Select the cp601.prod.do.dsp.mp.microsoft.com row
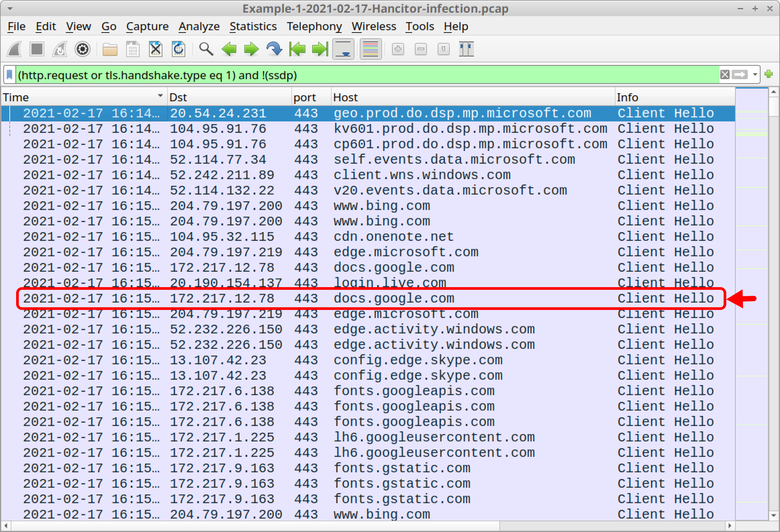 click(x=368, y=144)
